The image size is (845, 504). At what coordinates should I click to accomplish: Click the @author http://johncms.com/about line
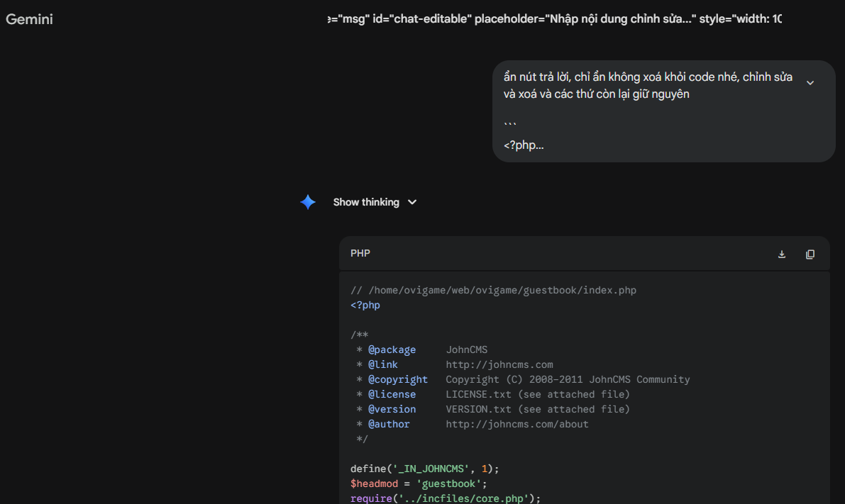(472, 425)
